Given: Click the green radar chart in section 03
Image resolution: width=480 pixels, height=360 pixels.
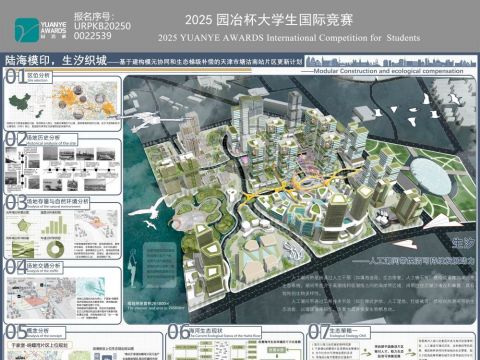Looking at the screenshot, I should [23, 225].
